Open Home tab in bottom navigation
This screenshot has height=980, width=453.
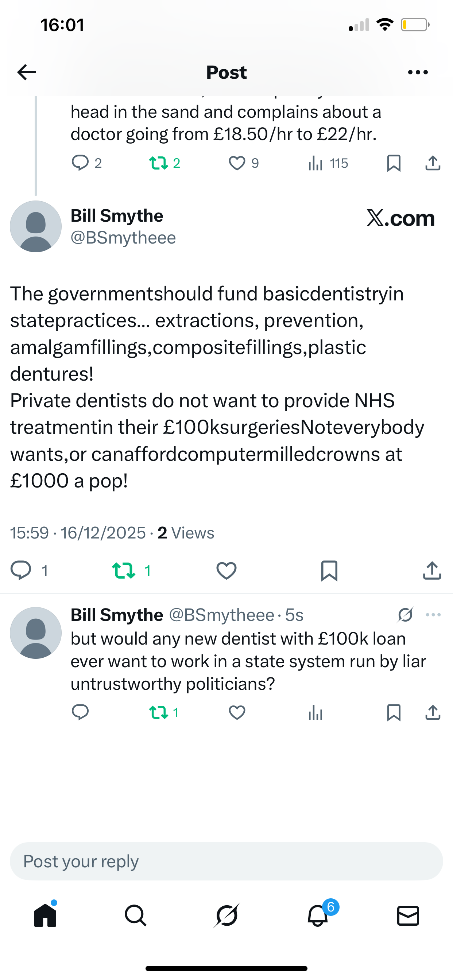(x=45, y=915)
